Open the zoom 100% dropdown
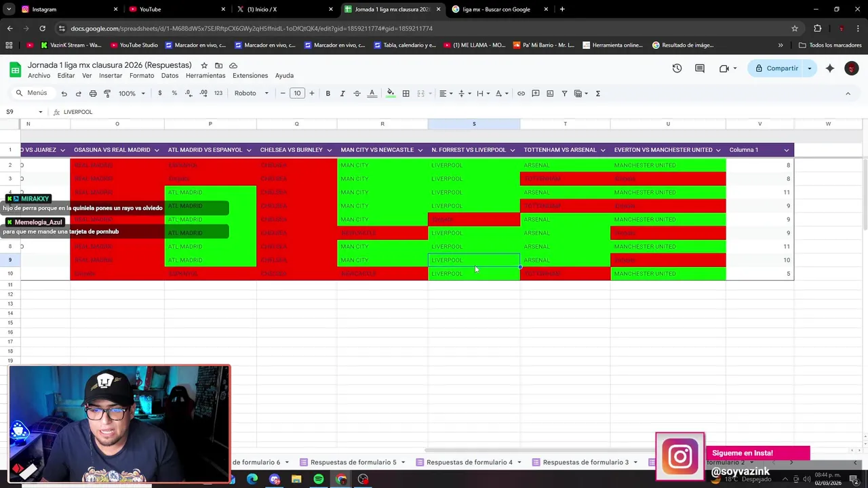The height and width of the screenshot is (488, 868). 132,94
